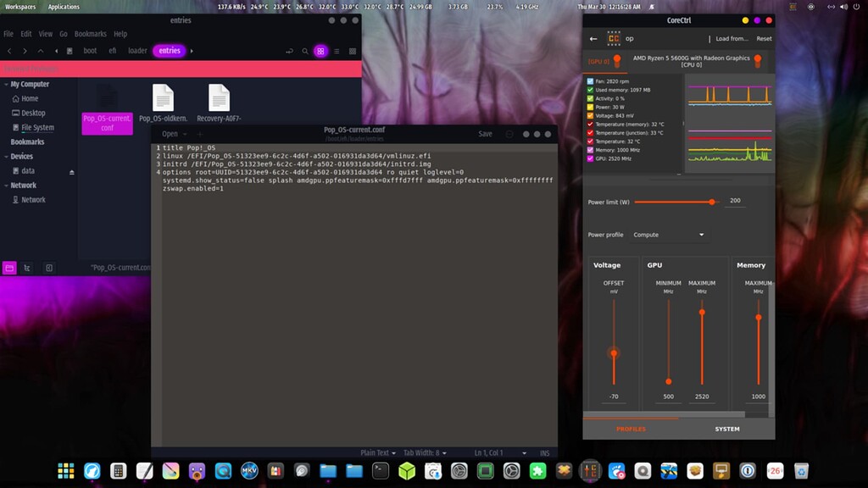
Task: Open the Bookmarks menu in file manager
Action: pyautogui.click(x=90, y=34)
